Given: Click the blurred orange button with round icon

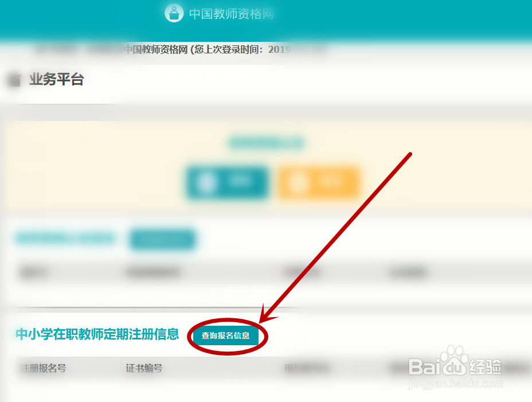Looking at the screenshot, I should pyautogui.click(x=319, y=182).
